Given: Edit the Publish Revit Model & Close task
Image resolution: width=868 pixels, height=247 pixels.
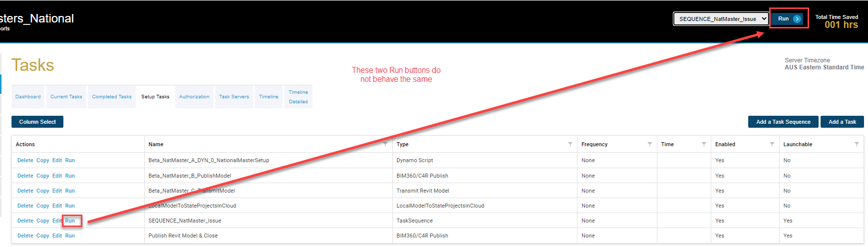Looking at the screenshot, I should point(57,236).
